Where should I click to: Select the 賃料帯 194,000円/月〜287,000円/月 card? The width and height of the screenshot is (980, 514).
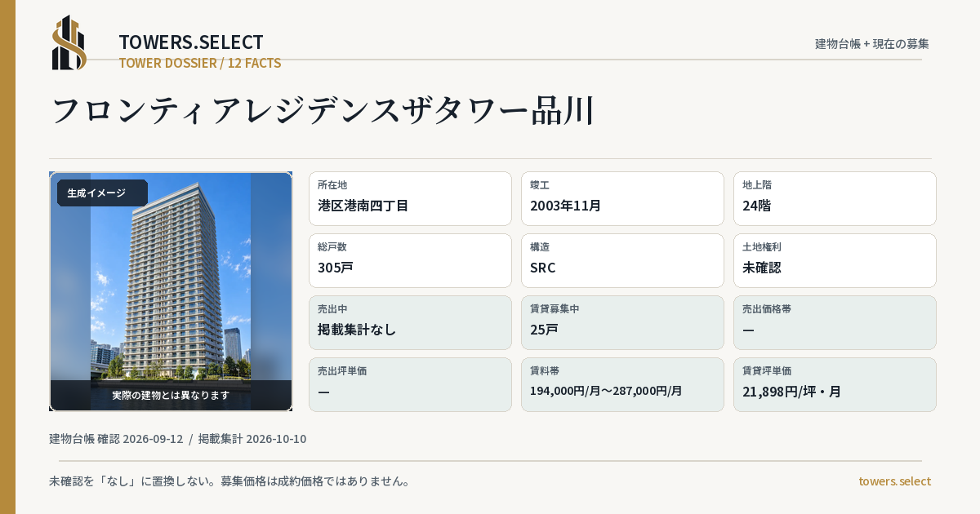click(x=622, y=384)
